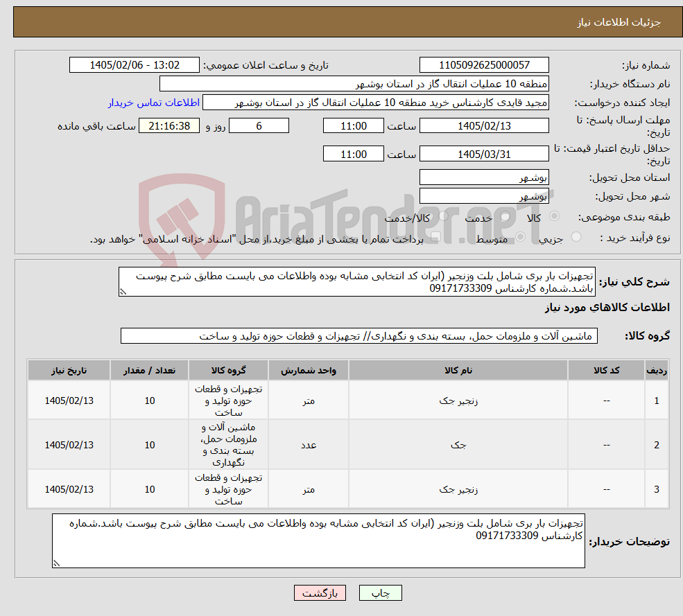Click جک item name in row 2
Screen dimensions: 683x616
click(458, 445)
